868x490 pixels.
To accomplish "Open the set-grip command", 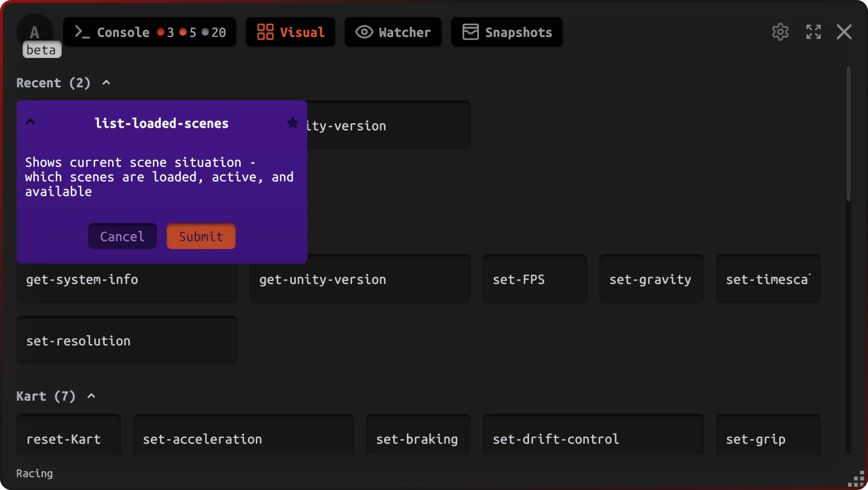I will click(x=768, y=435).
